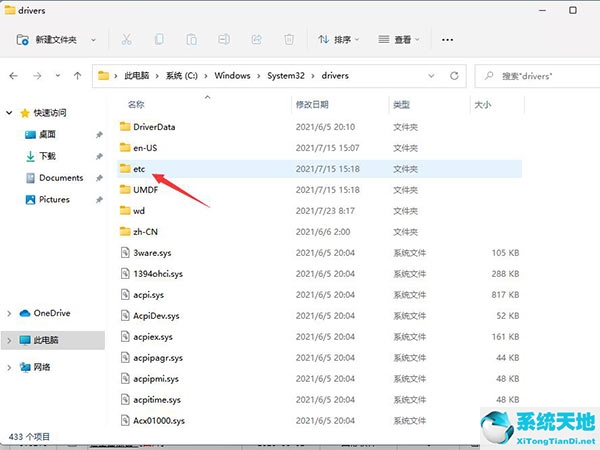Open 桌面 in the navigation pane
This screenshot has height=450, width=600.
point(47,134)
